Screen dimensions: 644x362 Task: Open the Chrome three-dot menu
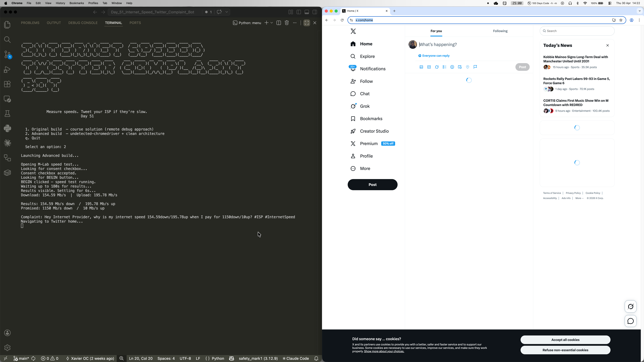pyautogui.click(x=639, y=20)
